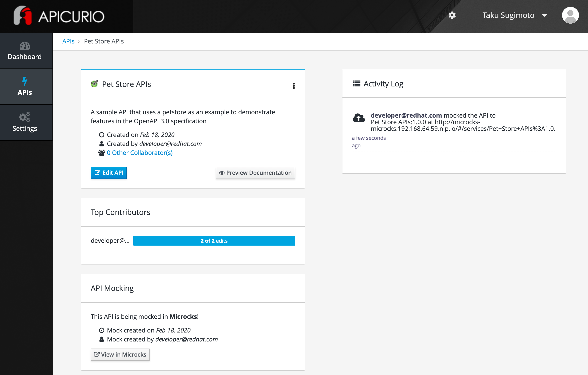Click the 'This API is being mocked in Microcks!' text
Screen dimensions: 588x375
pos(145,316)
